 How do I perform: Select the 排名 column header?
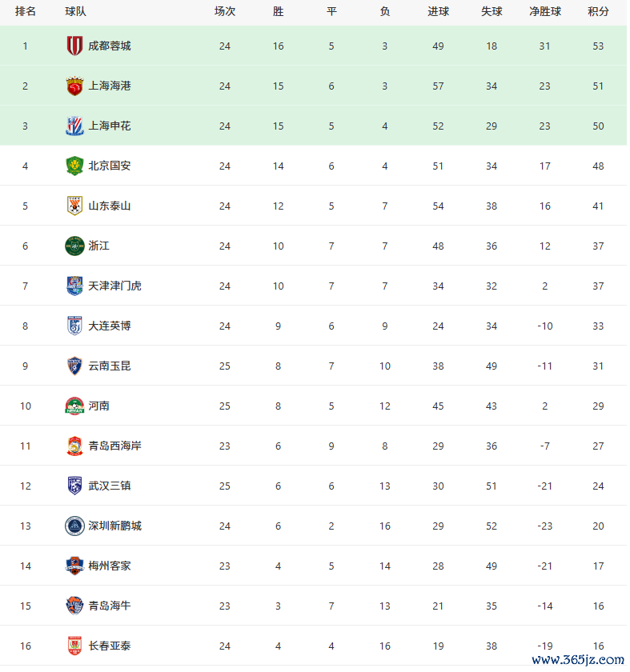click(x=26, y=11)
